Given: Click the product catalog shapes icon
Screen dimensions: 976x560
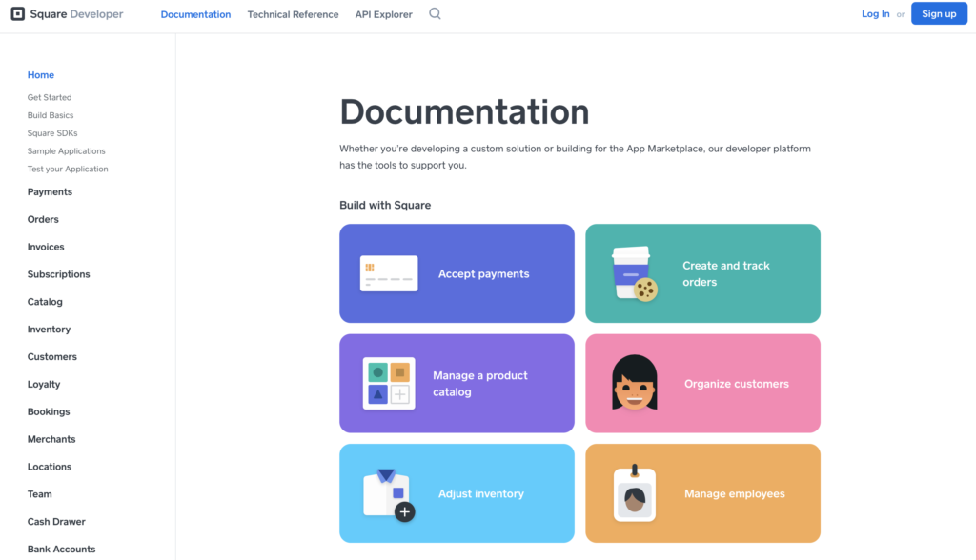Looking at the screenshot, I should click(x=389, y=383).
